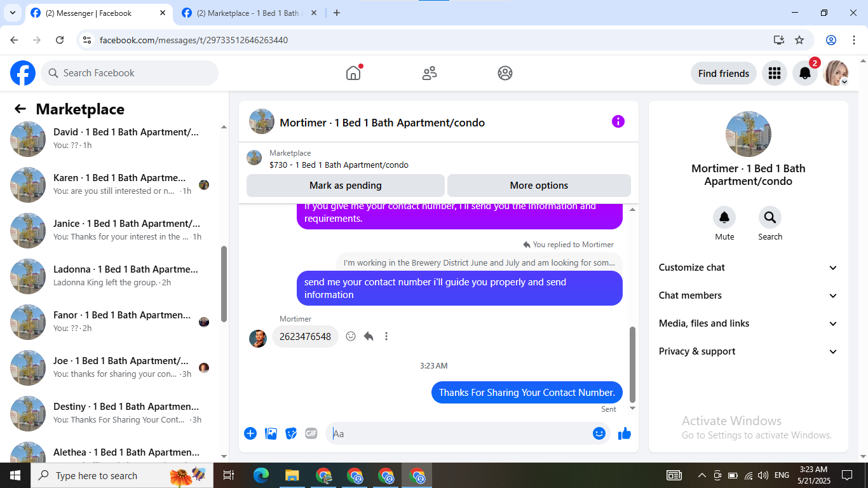The image size is (868, 488).
Task: Send a thumbs up like
Action: click(625, 433)
